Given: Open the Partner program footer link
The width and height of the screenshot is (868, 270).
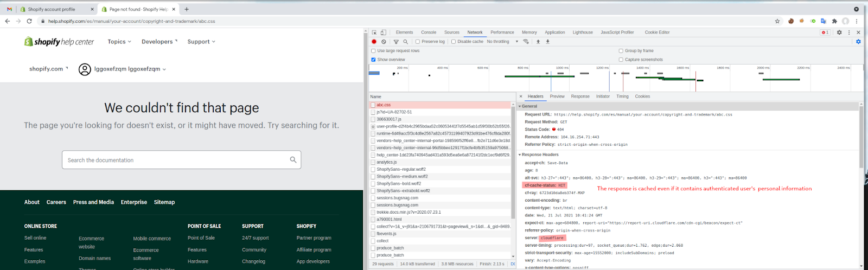Looking at the screenshot, I should click(x=314, y=238).
